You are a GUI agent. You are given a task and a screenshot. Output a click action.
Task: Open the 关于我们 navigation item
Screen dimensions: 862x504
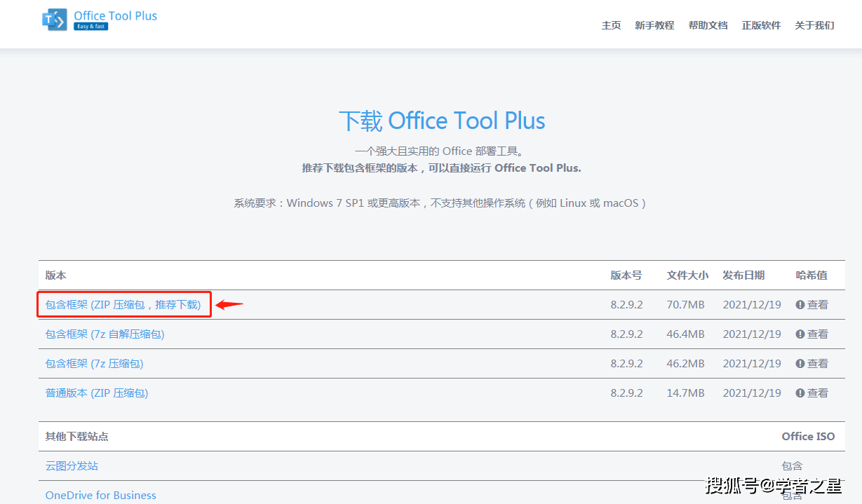814,25
